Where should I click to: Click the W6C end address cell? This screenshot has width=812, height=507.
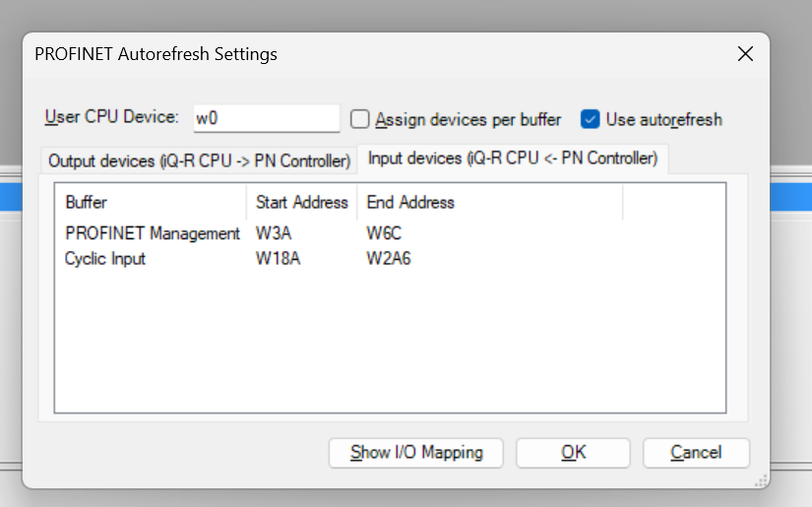click(x=384, y=233)
